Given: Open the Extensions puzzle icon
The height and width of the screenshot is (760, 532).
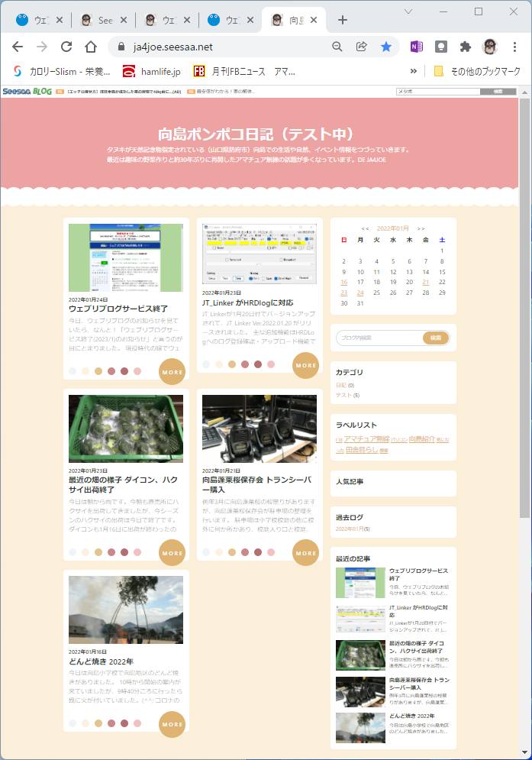Looking at the screenshot, I should tap(465, 47).
